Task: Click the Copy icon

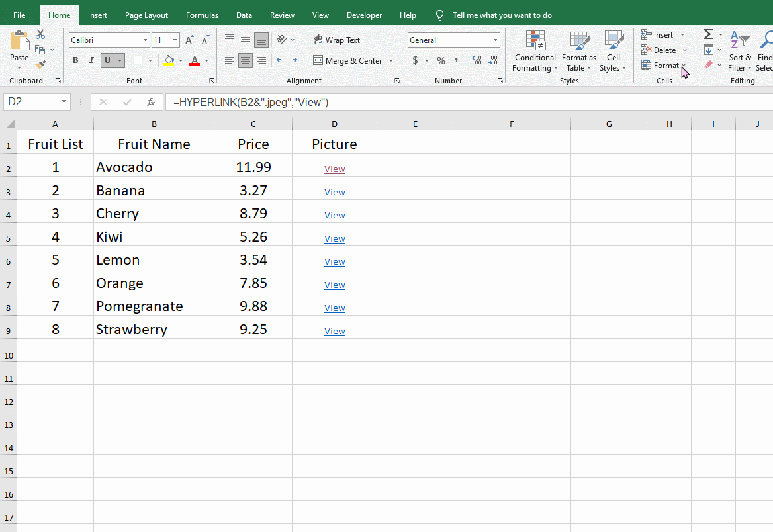Action: click(x=40, y=50)
